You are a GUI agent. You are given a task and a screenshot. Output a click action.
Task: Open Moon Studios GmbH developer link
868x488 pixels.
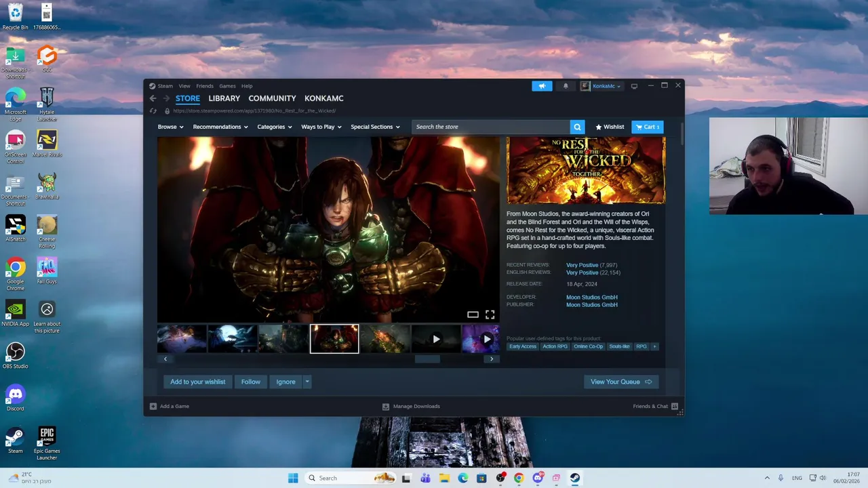click(592, 297)
